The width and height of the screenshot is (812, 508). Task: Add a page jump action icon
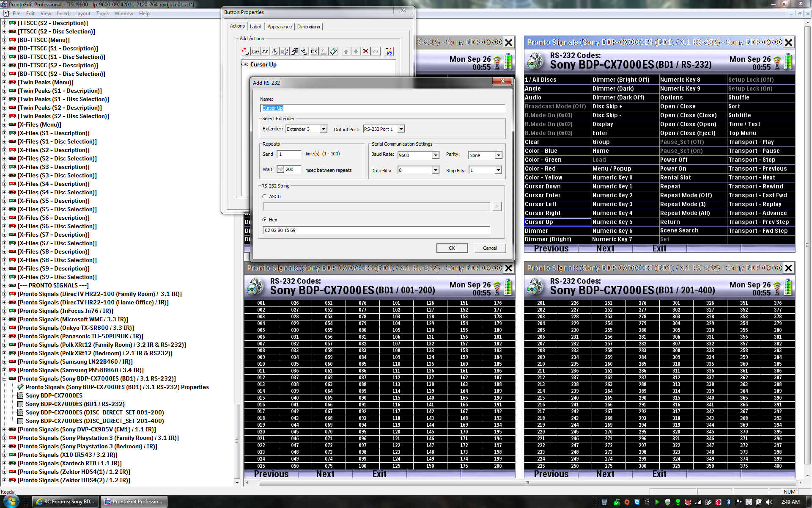(294, 51)
